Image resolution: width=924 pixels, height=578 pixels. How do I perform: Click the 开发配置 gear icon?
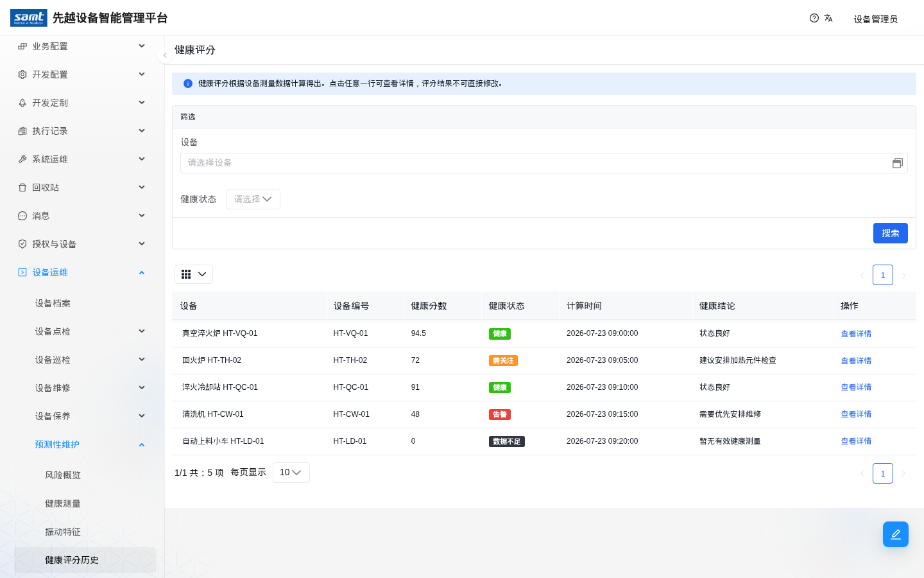[22, 74]
